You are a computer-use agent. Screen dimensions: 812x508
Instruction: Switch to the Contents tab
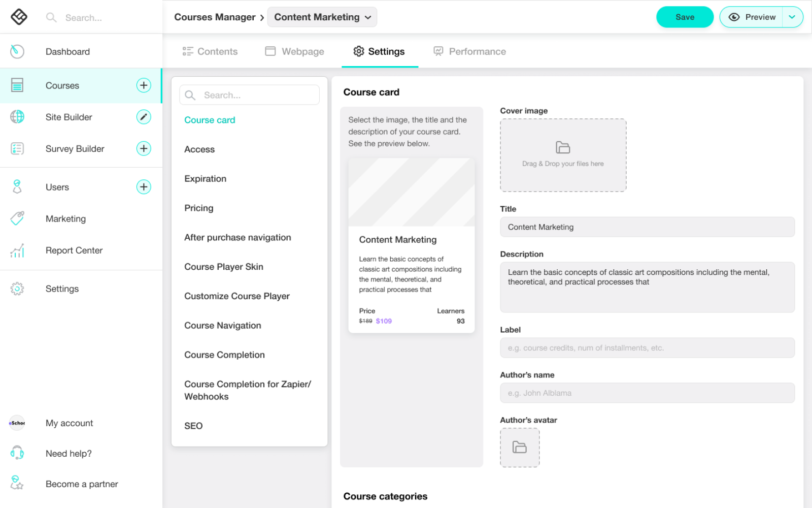click(210, 51)
